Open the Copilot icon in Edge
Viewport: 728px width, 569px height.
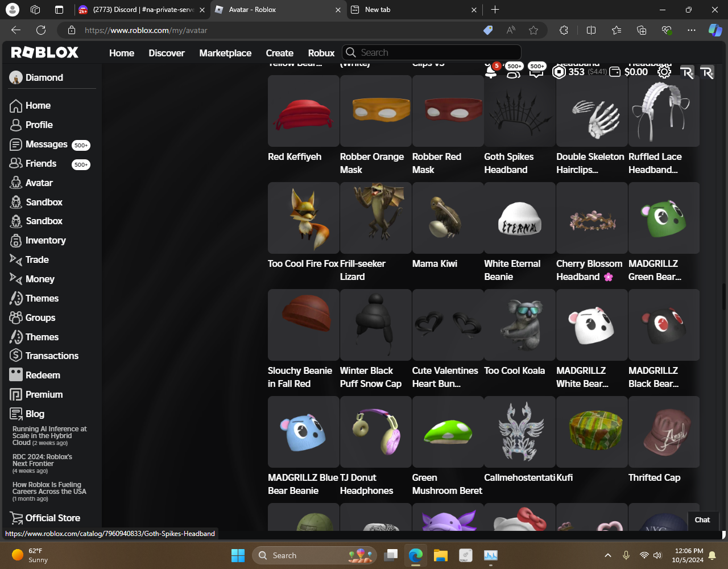click(x=715, y=30)
